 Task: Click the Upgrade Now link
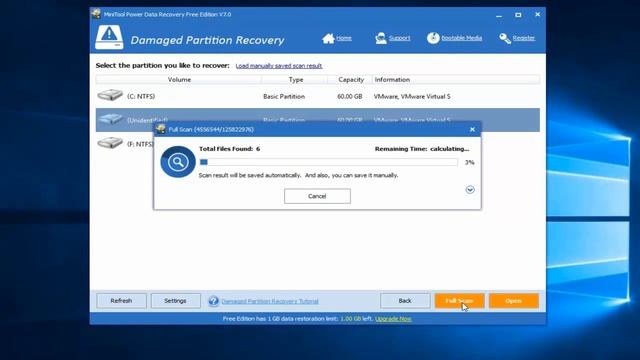(x=393, y=319)
